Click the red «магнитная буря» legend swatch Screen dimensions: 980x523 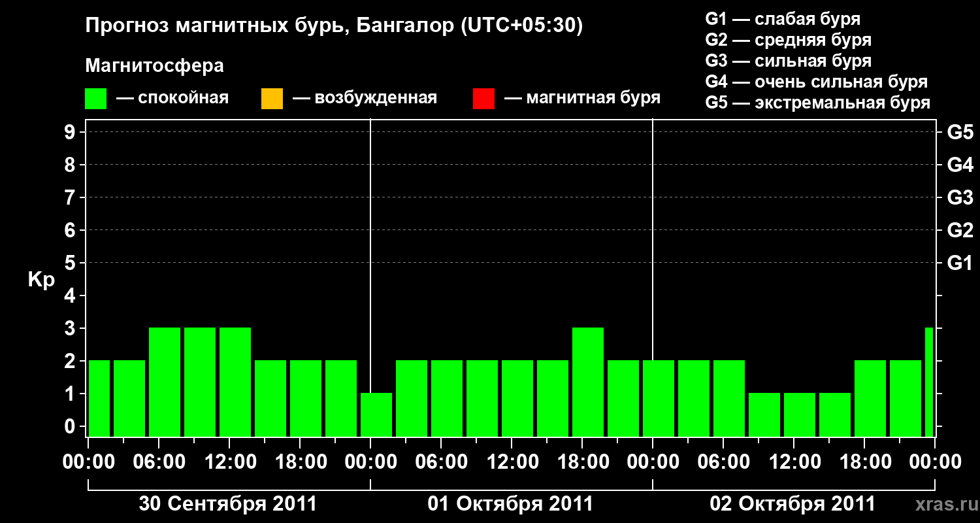483,99
